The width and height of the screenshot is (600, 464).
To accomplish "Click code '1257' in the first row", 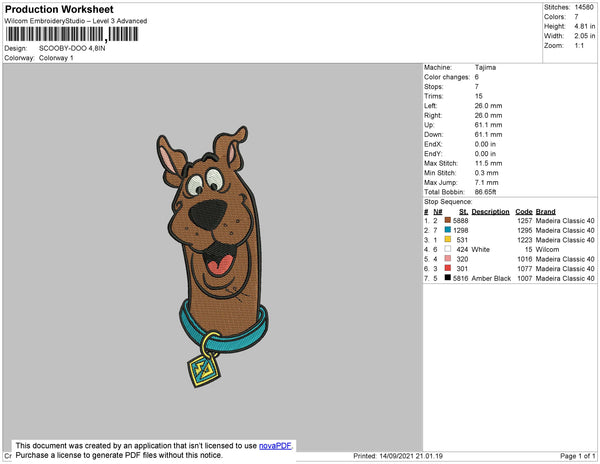I will pyautogui.click(x=525, y=221).
